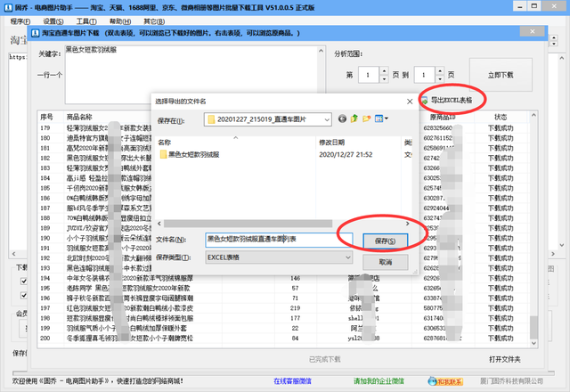Image resolution: width=570 pixels, height=392 pixels.
Task: Click the 序号 column header
Action: coord(50,117)
